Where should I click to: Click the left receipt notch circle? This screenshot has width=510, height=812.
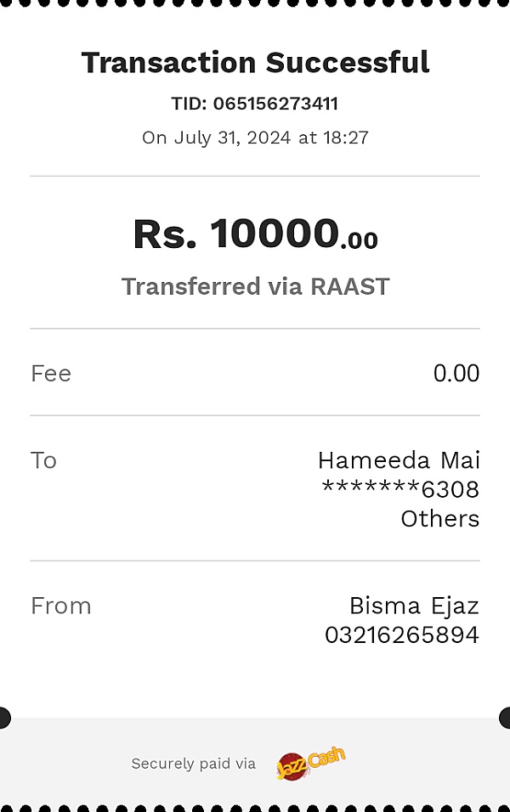coord(4,718)
